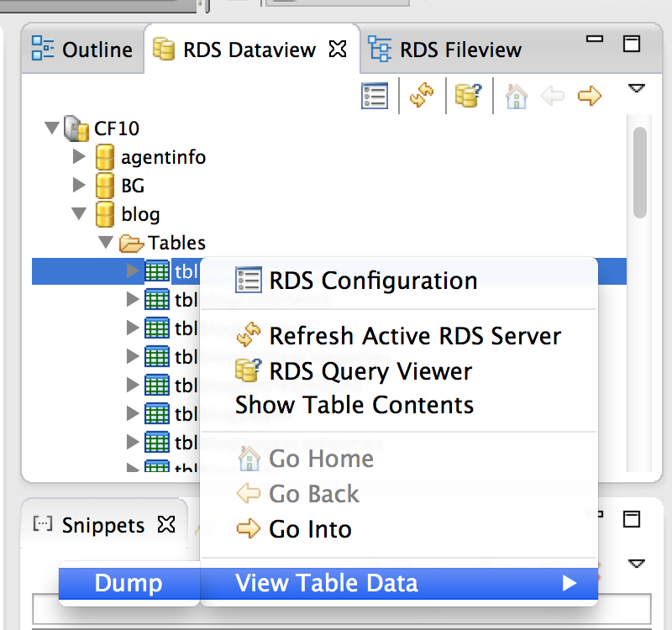Click the blog database cylinder icon

(x=105, y=214)
